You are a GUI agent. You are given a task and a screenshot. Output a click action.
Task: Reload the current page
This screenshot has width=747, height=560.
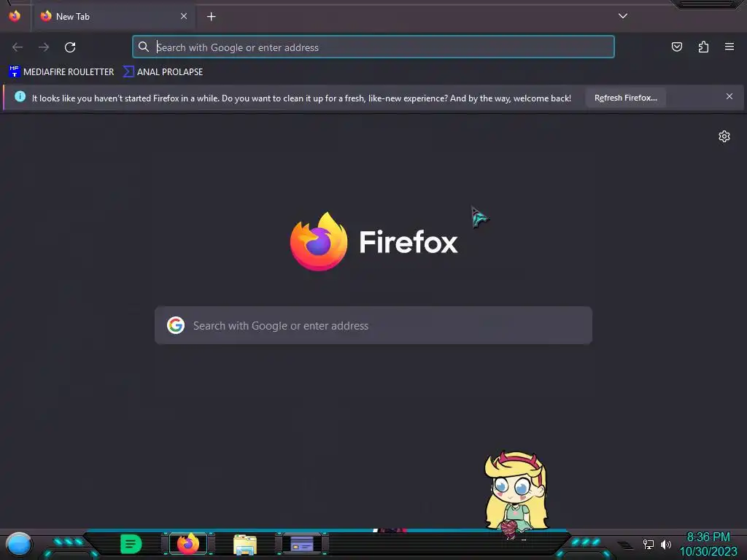tap(70, 47)
